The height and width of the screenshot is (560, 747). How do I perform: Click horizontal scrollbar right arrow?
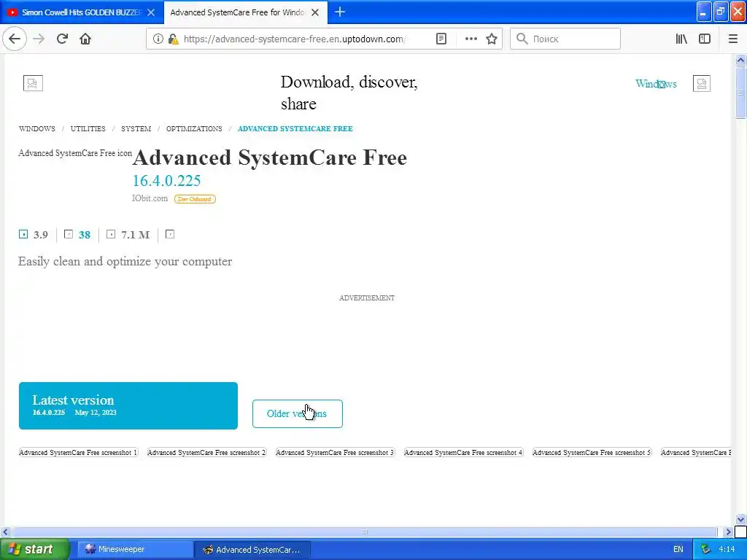(728, 532)
